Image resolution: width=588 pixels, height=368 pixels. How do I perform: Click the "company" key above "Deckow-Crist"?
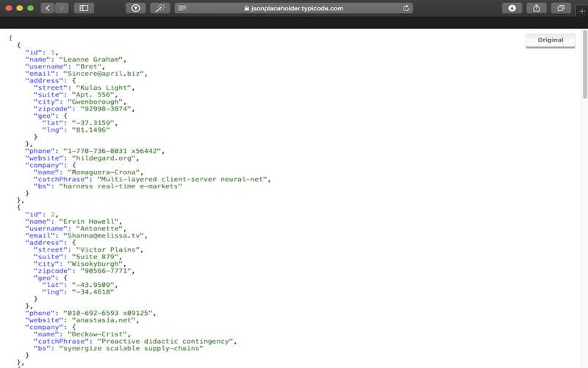(44, 327)
